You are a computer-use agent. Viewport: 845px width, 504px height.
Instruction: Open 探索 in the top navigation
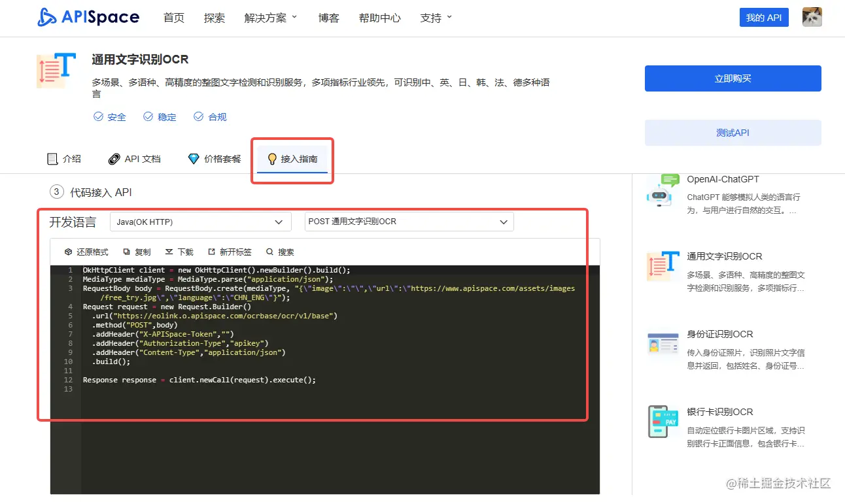(215, 18)
